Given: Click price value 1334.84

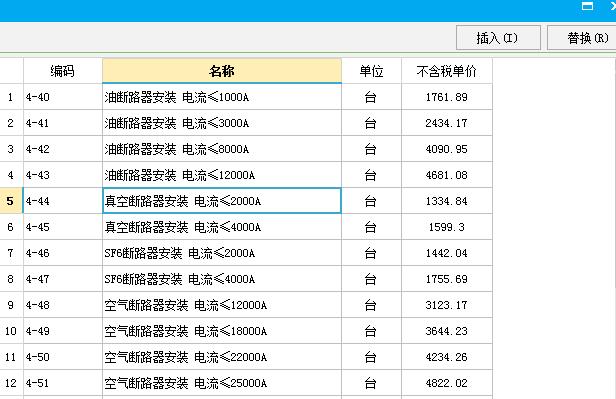Looking at the screenshot, I should 447,201.
